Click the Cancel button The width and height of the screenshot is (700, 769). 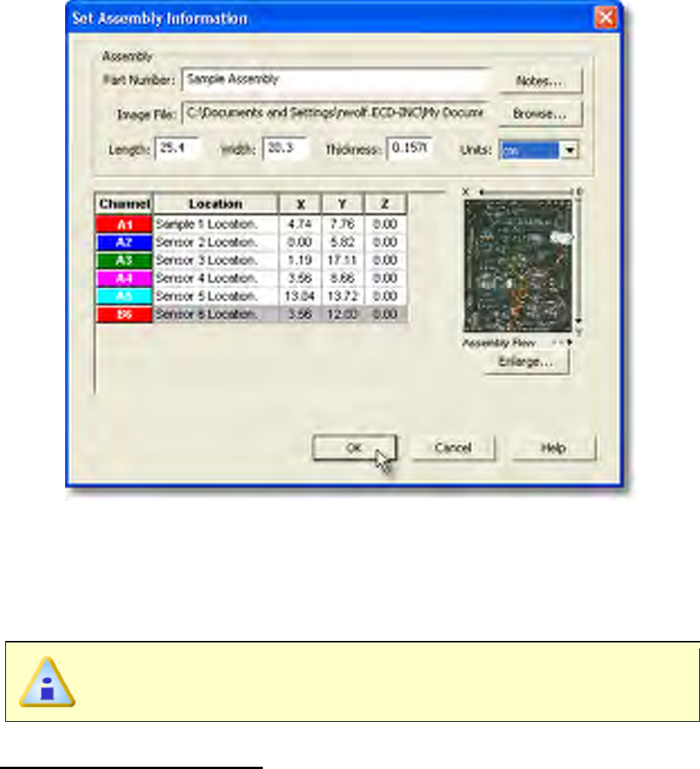click(453, 448)
